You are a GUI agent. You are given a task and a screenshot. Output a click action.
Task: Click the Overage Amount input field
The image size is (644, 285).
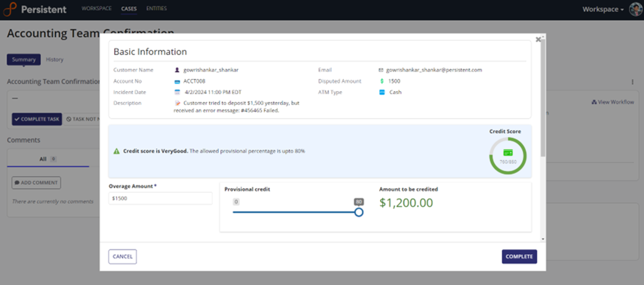click(x=160, y=198)
